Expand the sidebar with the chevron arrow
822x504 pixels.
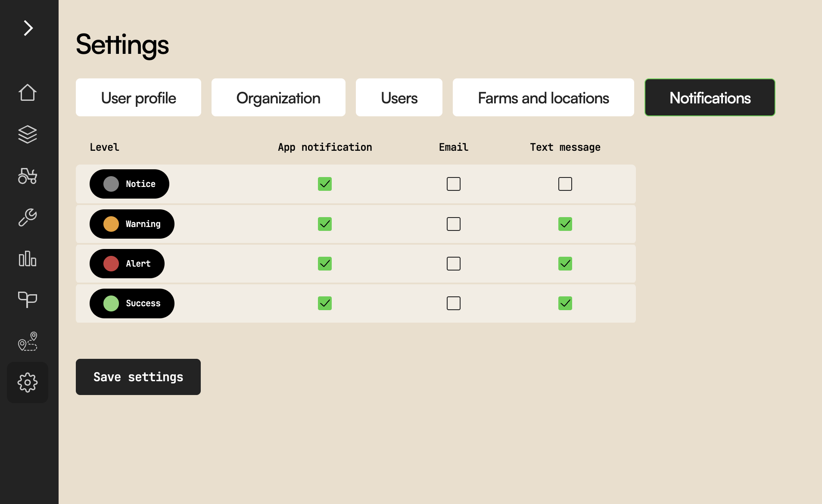[x=28, y=28]
